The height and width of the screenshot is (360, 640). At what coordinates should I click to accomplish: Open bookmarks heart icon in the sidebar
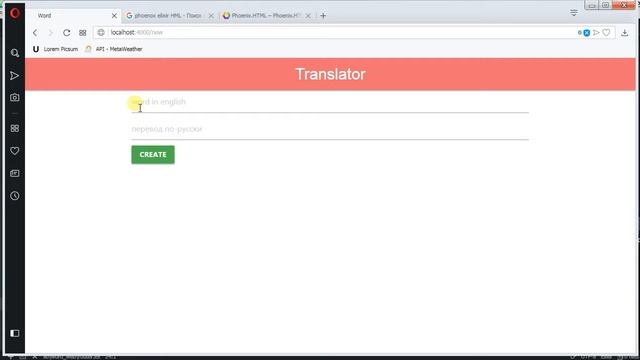pos(15,151)
